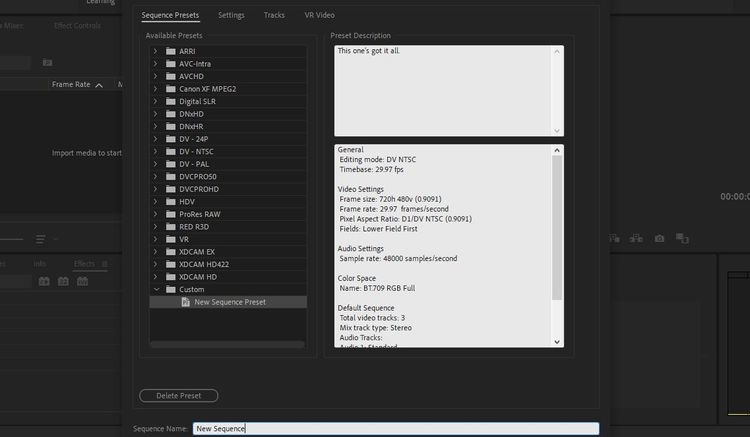Click the ProRes RAW folder icon
Viewport: 750px width, 437px height.
171,214
